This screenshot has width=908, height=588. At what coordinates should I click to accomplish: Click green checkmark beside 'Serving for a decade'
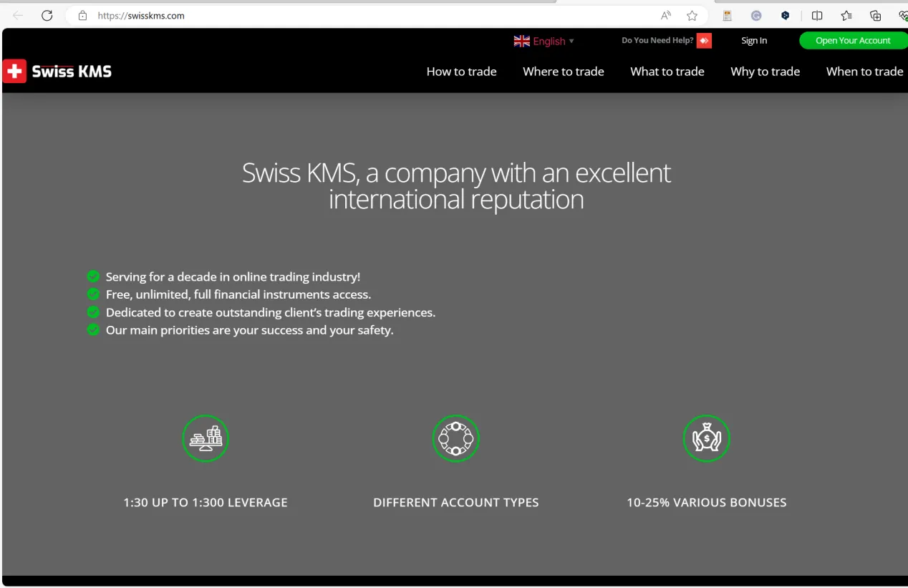tap(93, 276)
